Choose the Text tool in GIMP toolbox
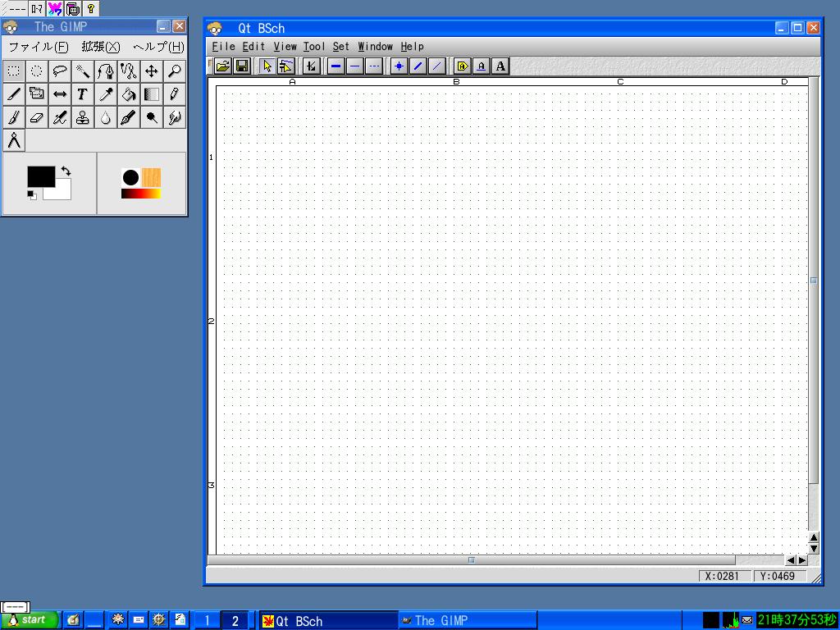This screenshot has height=630, width=840. click(x=83, y=94)
